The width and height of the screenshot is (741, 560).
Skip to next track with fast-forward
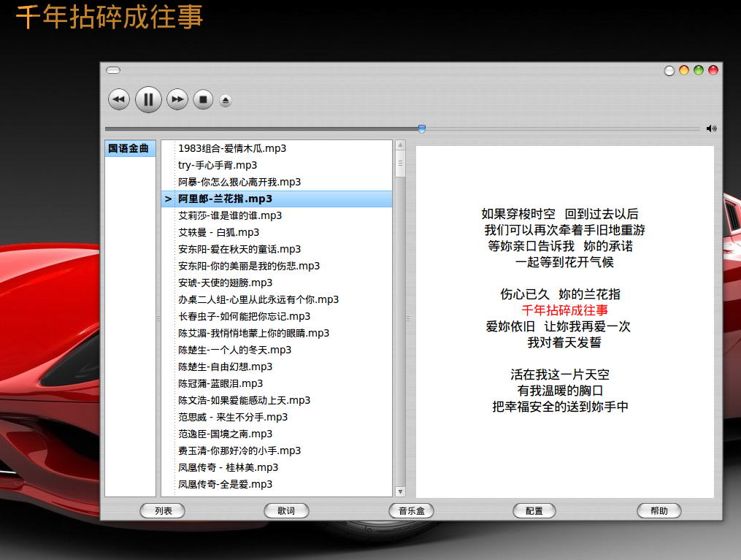coord(177,100)
